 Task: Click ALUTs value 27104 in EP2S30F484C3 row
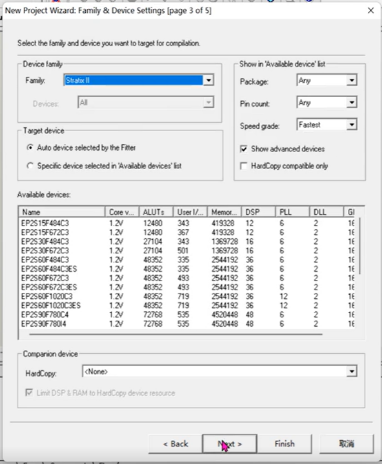pyautogui.click(x=153, y=241)
